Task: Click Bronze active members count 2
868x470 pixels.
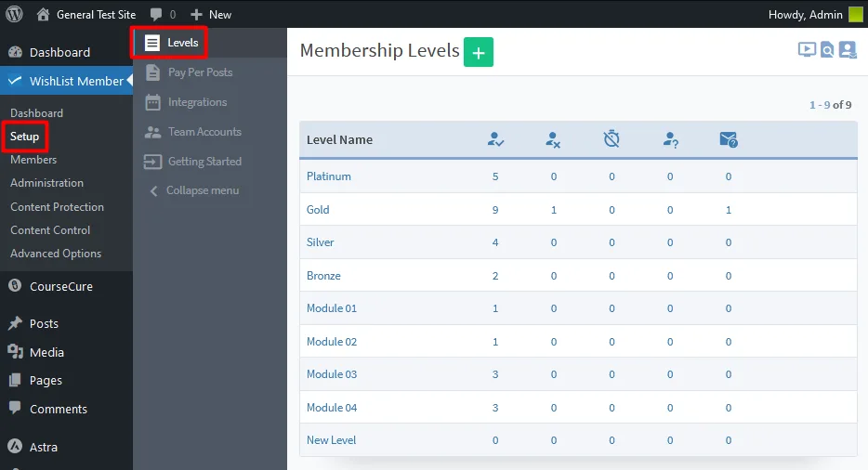Action: tap(495, 276)
